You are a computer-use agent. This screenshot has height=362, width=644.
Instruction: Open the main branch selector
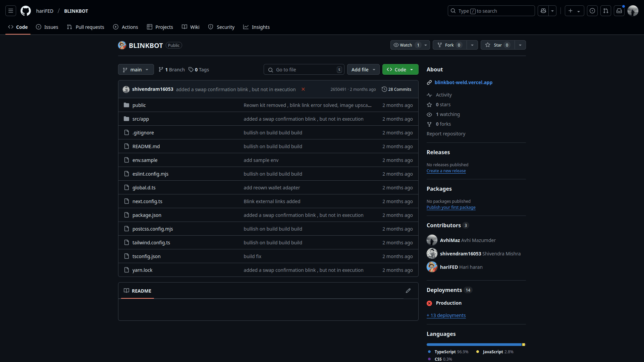tap(136, 69)
